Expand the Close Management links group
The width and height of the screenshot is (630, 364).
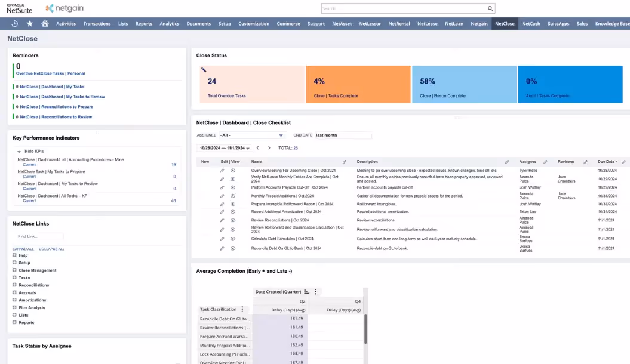pyautogui.click(x=14, y=270)
